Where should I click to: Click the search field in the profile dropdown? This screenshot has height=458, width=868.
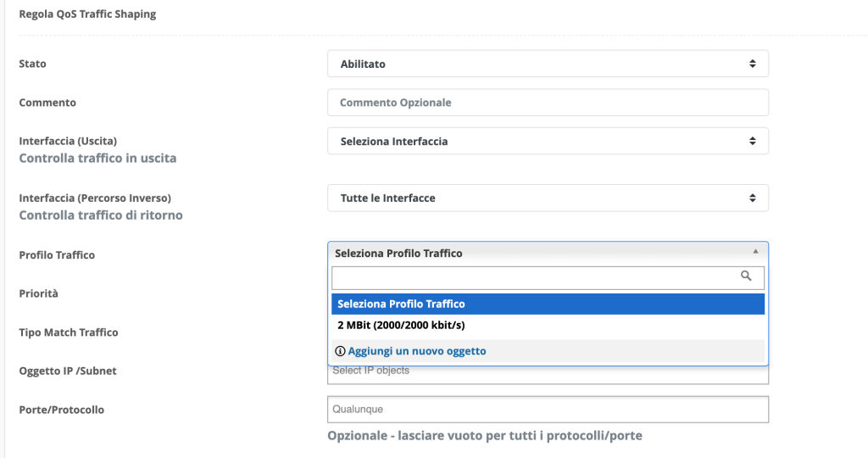[534, 277]
